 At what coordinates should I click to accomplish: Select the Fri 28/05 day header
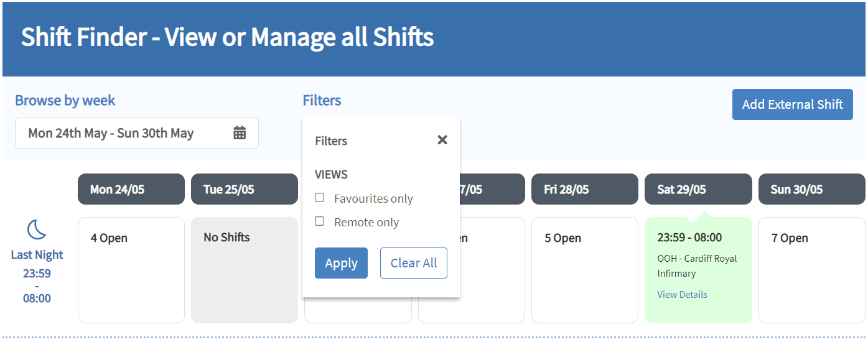tap(584, 189)
